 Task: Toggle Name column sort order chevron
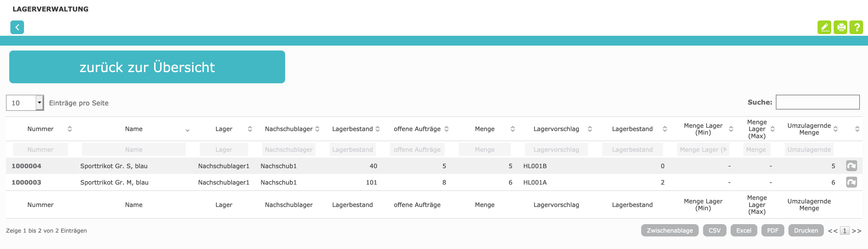pos(187,130)
